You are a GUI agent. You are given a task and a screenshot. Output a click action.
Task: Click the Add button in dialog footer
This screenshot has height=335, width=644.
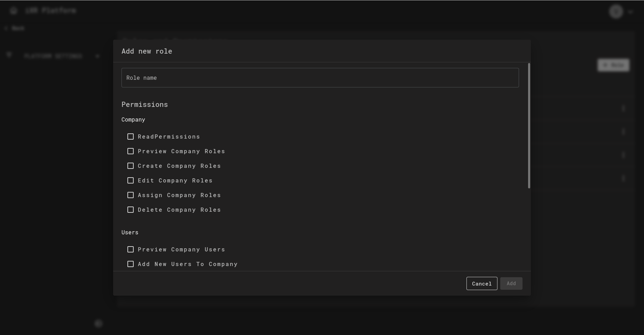[511, 283]
